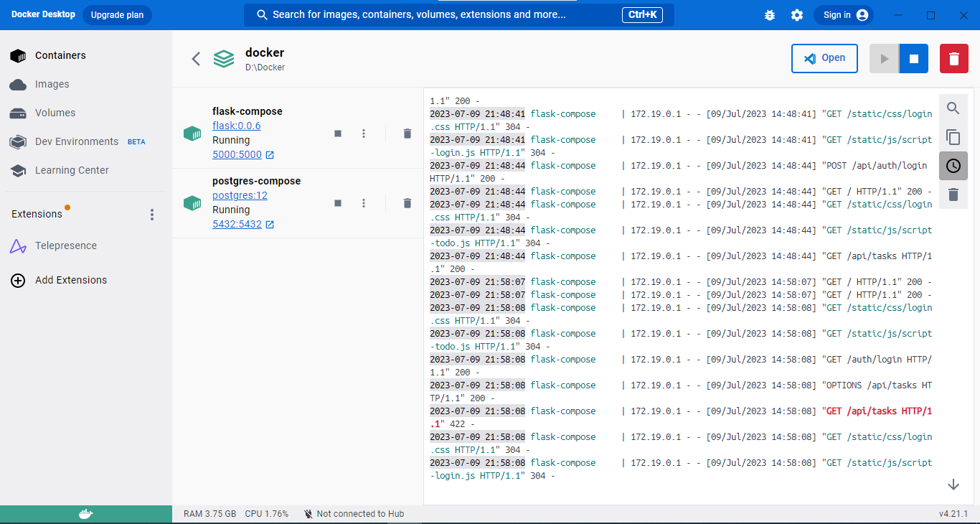Toggle timestamps display in the logs
Image resolution: width=980 pixels, height=524 pixels.
tap(953, 166)
